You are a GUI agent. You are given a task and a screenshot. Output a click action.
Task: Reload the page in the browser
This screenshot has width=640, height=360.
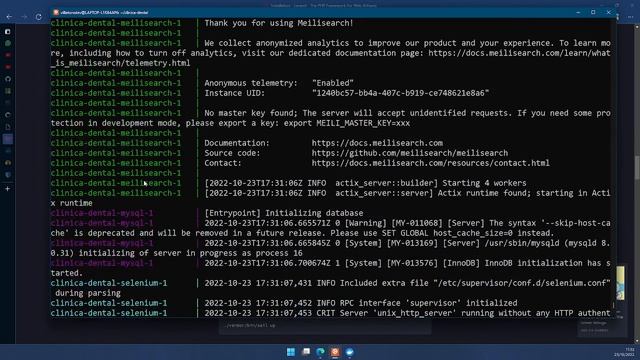coord(39,17)
